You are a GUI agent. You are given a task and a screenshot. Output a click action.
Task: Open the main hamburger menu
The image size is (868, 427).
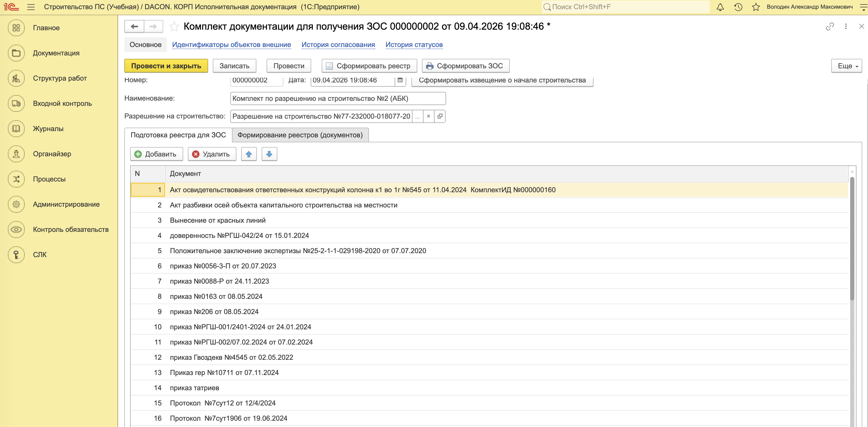(31, 7)
